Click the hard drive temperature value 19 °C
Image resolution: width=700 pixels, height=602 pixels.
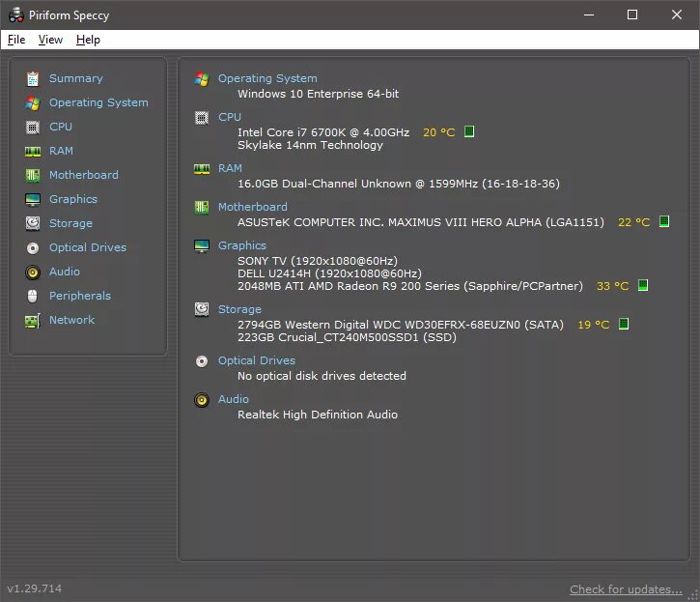click(593, 325)
